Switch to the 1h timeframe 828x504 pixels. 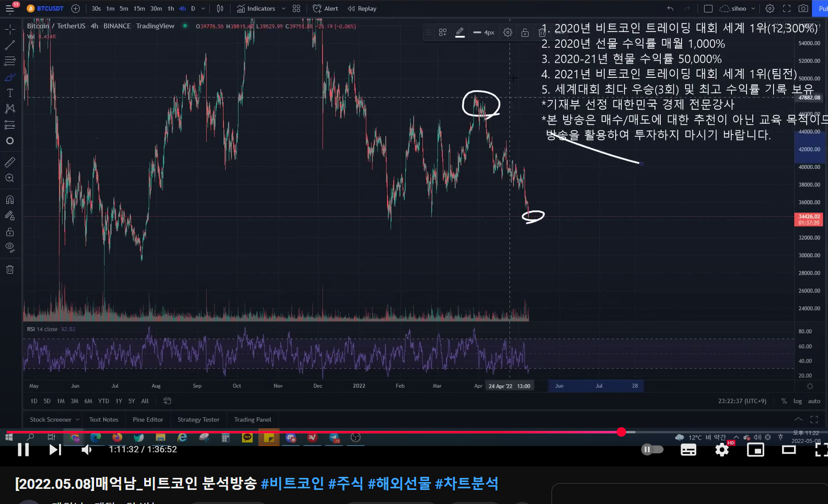tap(170, 8)
